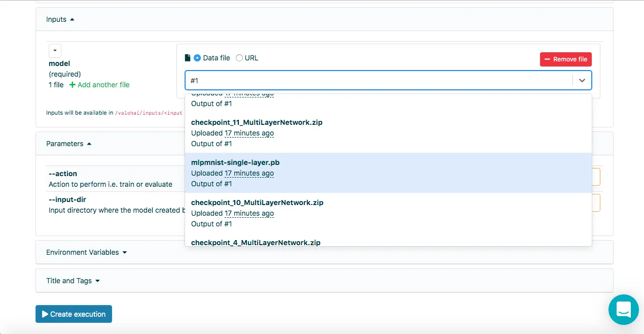
Task: Click the Remove file button
Action: (x=565, y=59)
